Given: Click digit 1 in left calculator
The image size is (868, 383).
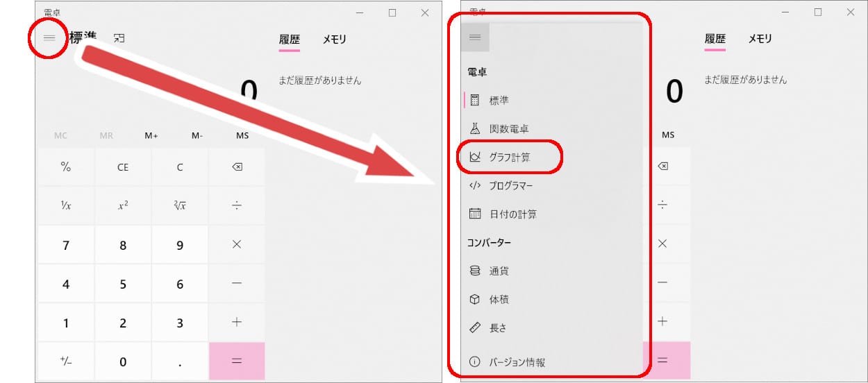Looking at the screenshot, I should pyautogui.click(x=66, y=323).
